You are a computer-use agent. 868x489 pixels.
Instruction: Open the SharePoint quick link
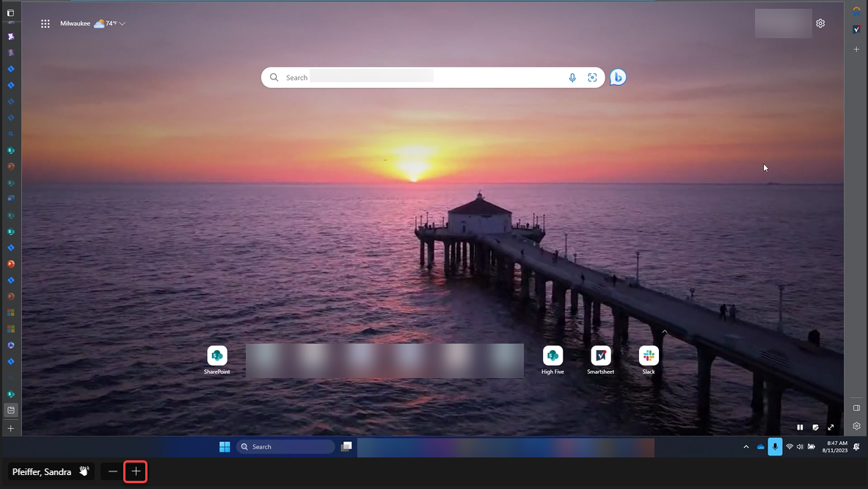click(x=217, y=355)
